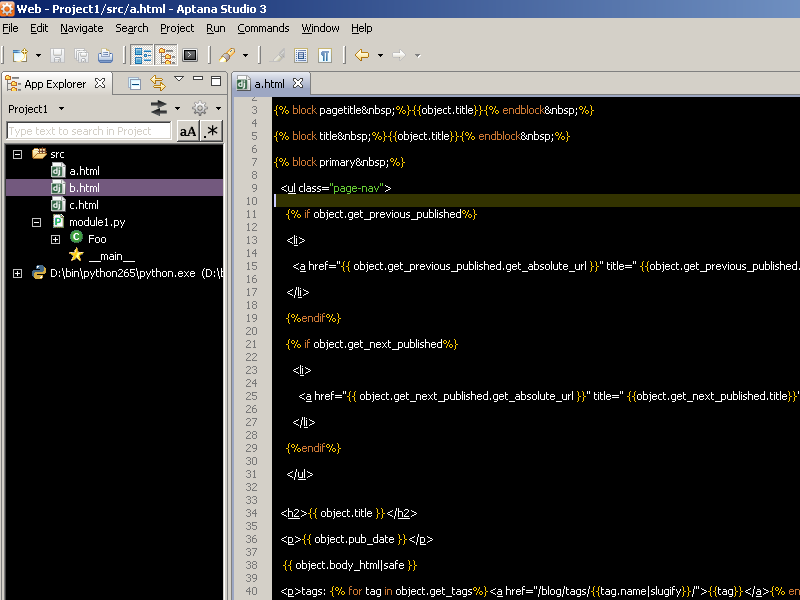
Task: Collapse the src folder tree node
Action: point(18,154)
